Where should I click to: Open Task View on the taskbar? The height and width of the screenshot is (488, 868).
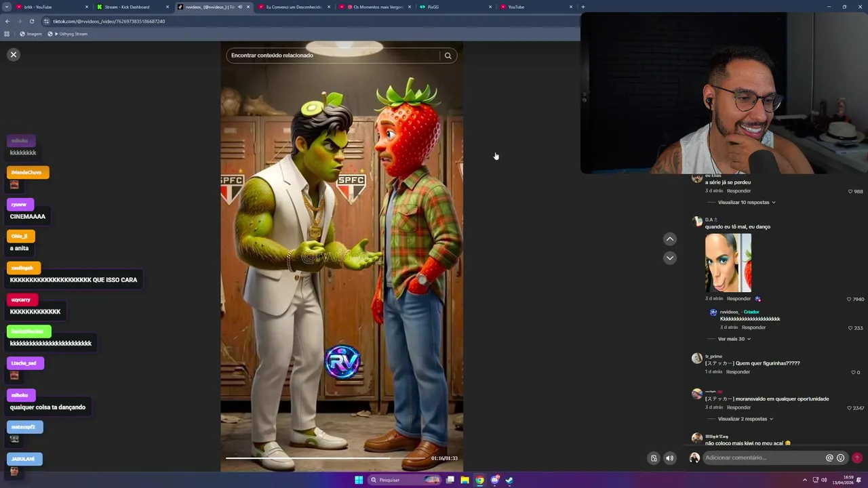450,480
